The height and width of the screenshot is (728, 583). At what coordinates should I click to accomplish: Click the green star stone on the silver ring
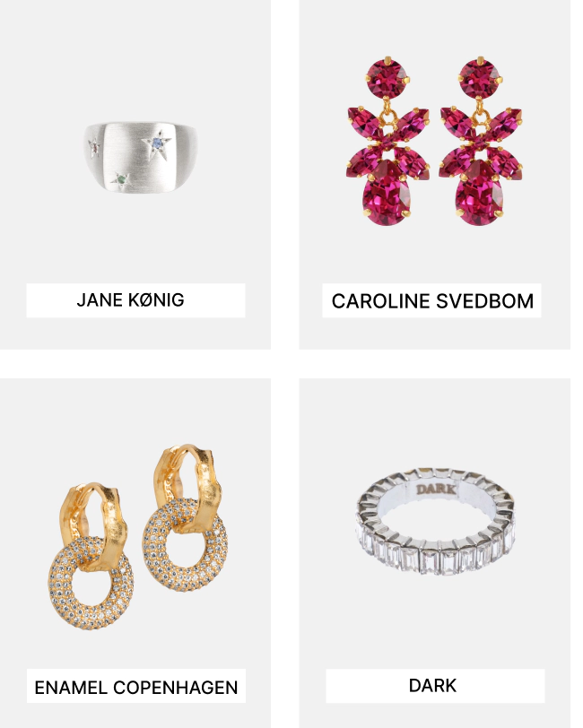click(122, 179)
